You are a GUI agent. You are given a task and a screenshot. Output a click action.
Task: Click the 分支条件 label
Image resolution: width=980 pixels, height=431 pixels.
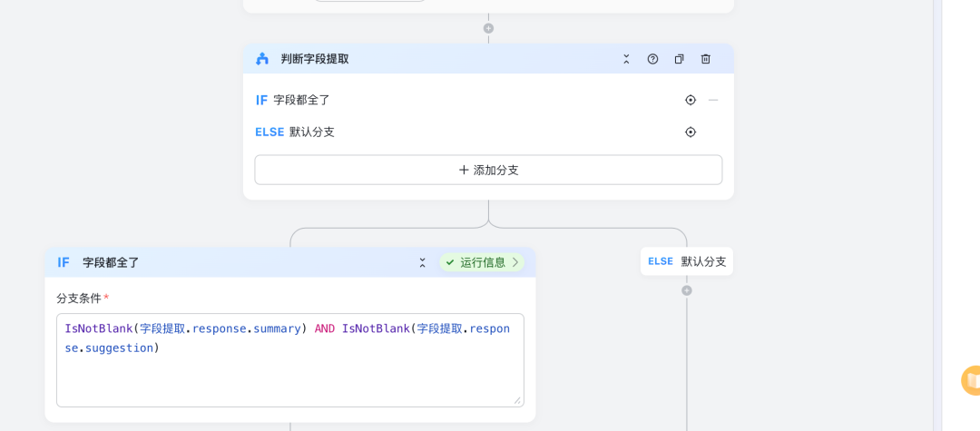tap(79, 298)
